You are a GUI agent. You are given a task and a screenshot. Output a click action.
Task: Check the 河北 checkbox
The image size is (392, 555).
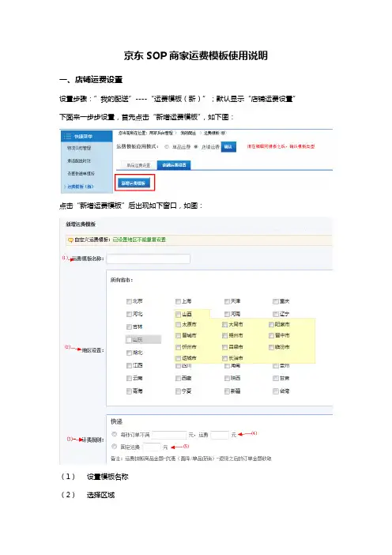point(129,314)
